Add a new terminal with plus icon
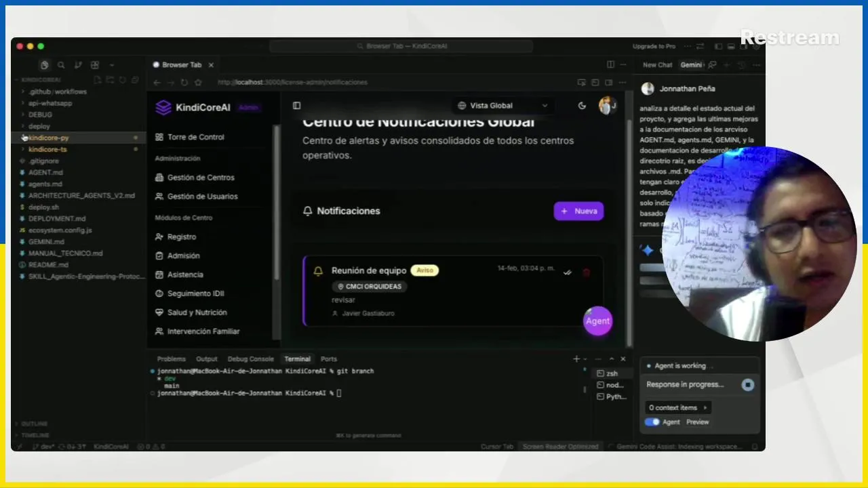Viewport: 868px width, 488px height. point(576,359)
